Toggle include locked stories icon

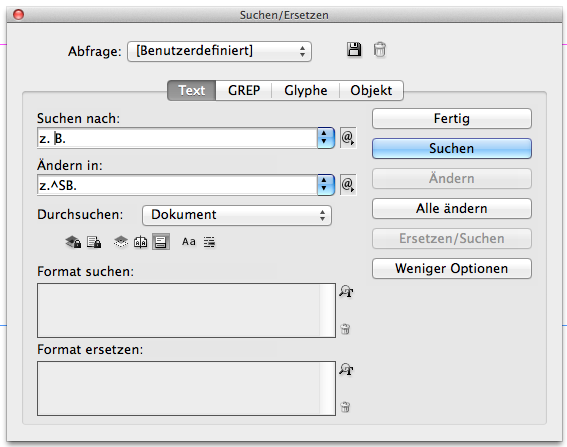pos(94,242)
